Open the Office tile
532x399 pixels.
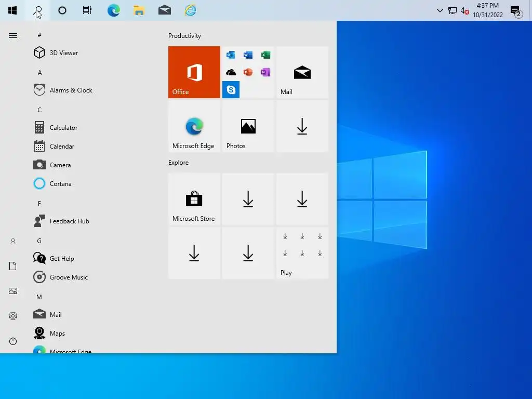[194, 72]
